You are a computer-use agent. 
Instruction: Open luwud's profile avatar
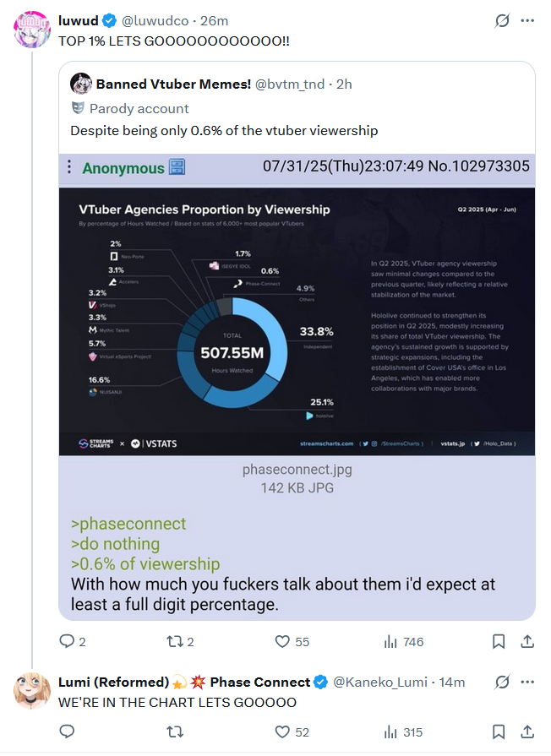32,30
